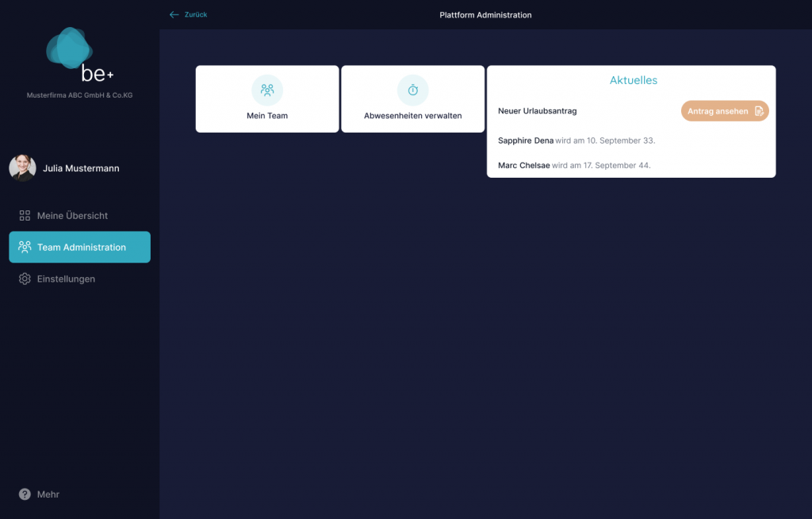Click the Meine Übersicht grid icon
The width and height of the screenshot is (812, 519).
25,216
